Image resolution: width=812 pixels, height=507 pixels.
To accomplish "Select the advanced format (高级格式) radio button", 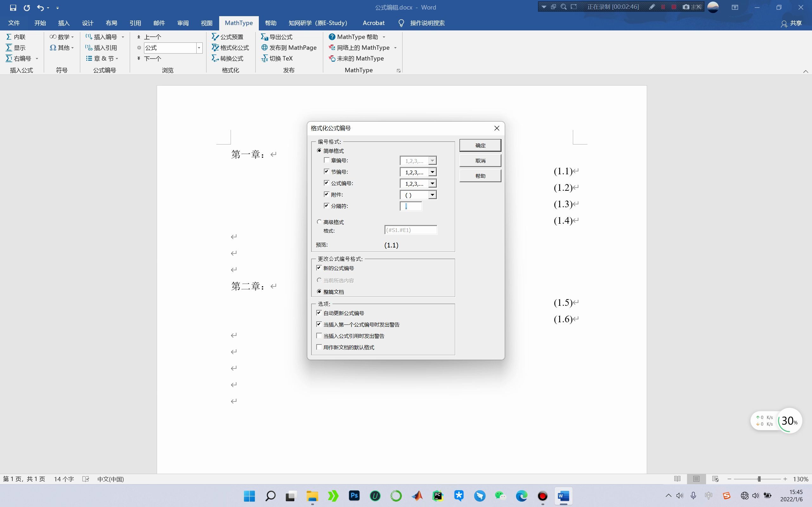I will point(319,222).
